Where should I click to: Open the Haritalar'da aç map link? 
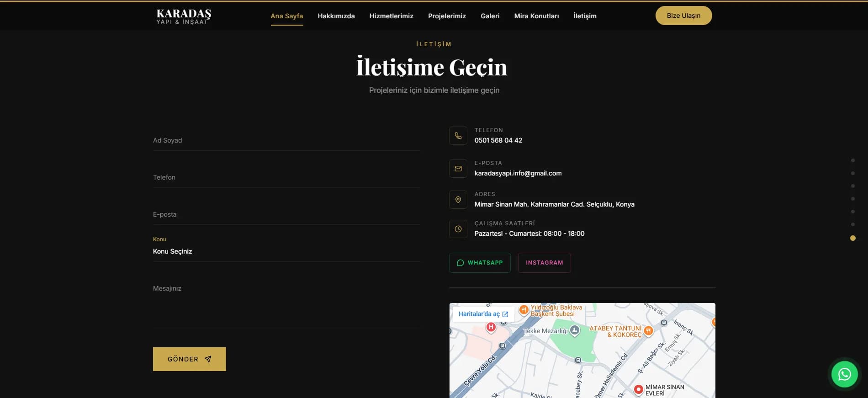[483, 314]
